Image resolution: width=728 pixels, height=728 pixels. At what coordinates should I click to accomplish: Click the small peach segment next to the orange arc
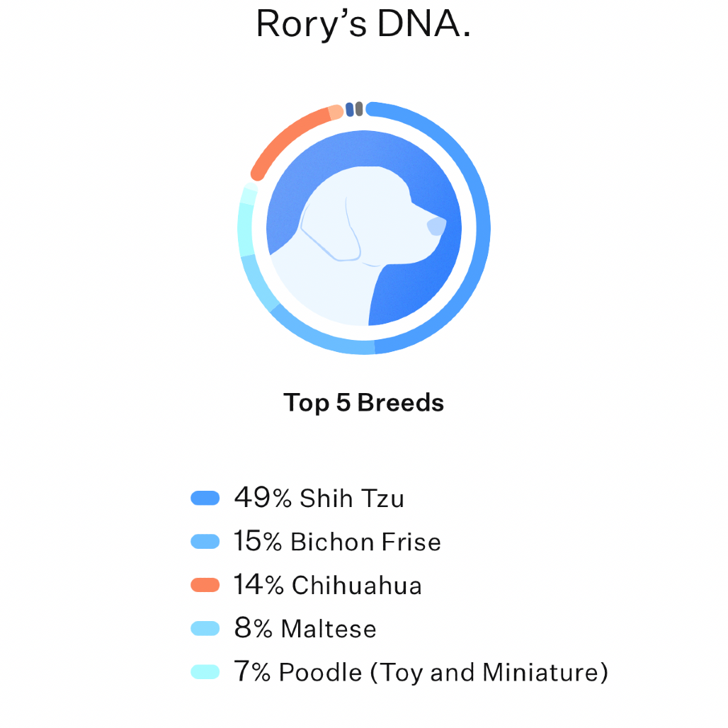[336, 113]
